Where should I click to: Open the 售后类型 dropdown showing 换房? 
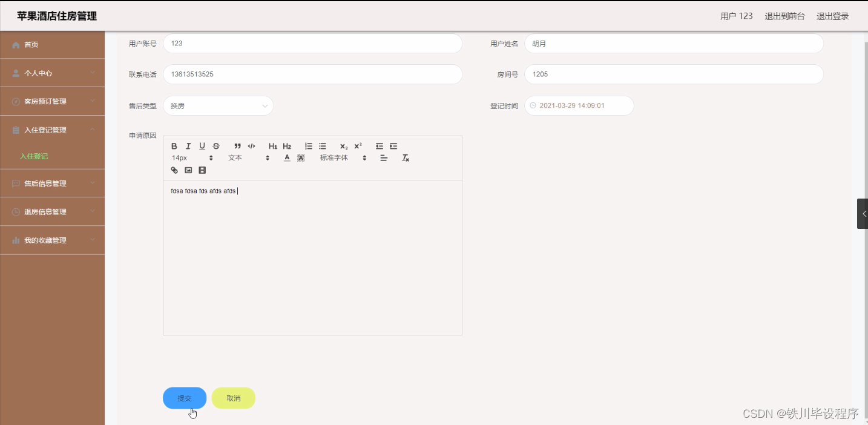(x=218, y=105)
